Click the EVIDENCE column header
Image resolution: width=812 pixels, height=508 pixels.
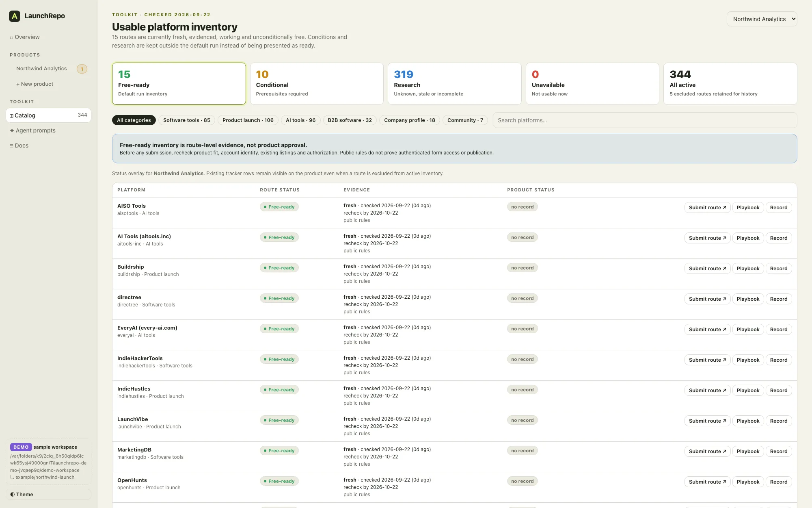click(x=356, y=190)
